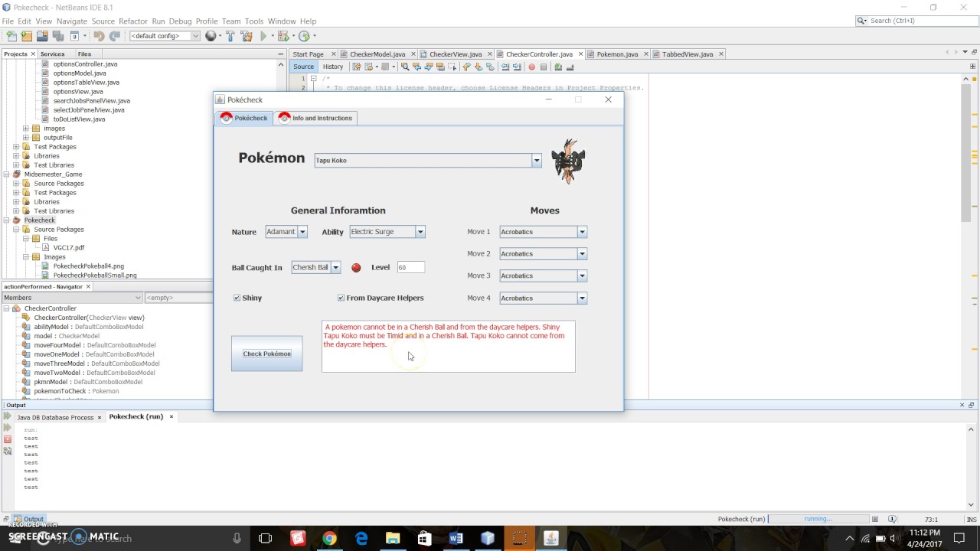980x551 pixels.
Task: Open the CheckerModel.java editor tab
Action: click(x=377, y=54)
